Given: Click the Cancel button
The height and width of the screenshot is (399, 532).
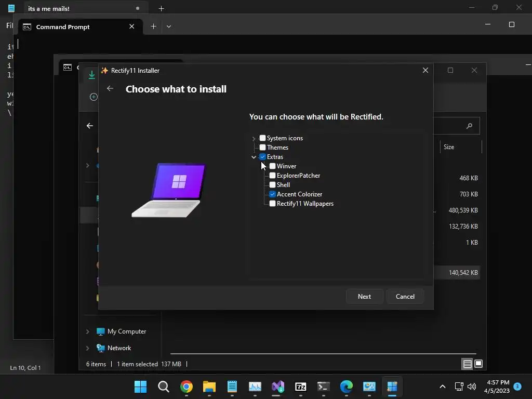Looking at the screenshot, I should pyautogui.click(x=405, y=297).
